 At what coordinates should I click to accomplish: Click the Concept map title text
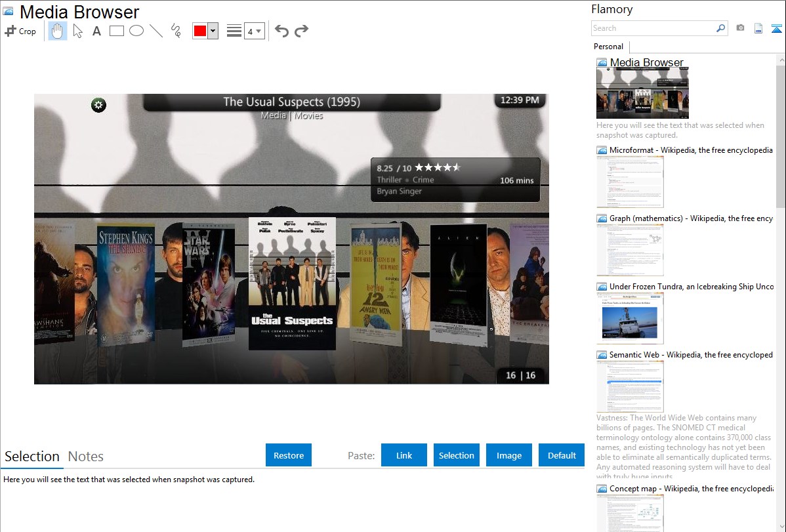click(691, 488)
